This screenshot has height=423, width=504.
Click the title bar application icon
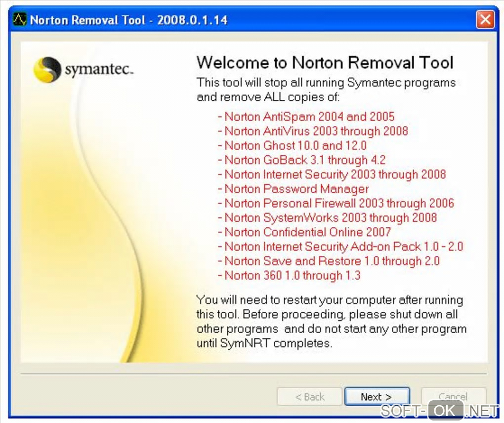[x=20, y=20]
